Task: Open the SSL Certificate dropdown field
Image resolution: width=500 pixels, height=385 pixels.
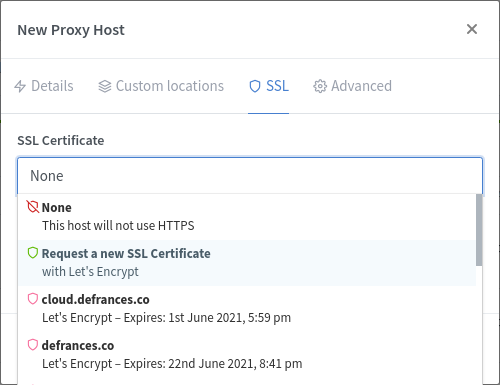Action: (250, 176)
